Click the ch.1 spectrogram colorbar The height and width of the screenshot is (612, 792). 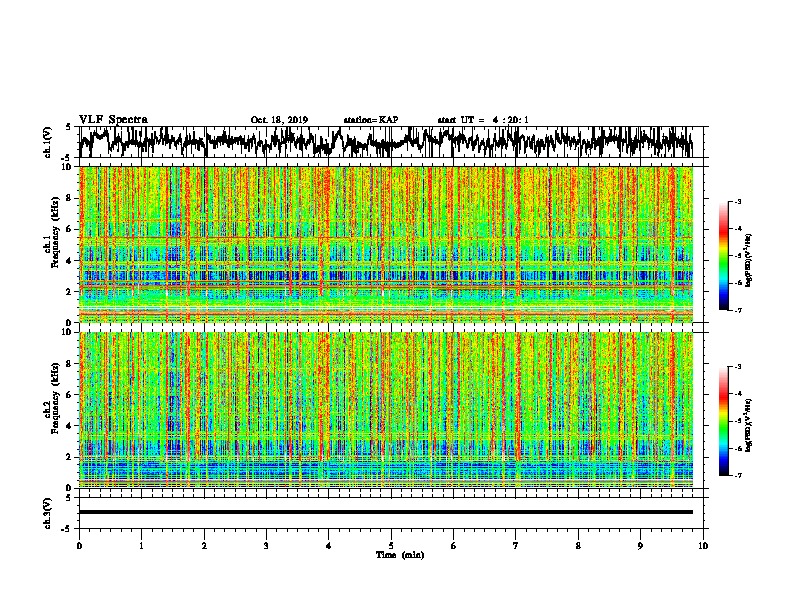click(x=724, y=256)
